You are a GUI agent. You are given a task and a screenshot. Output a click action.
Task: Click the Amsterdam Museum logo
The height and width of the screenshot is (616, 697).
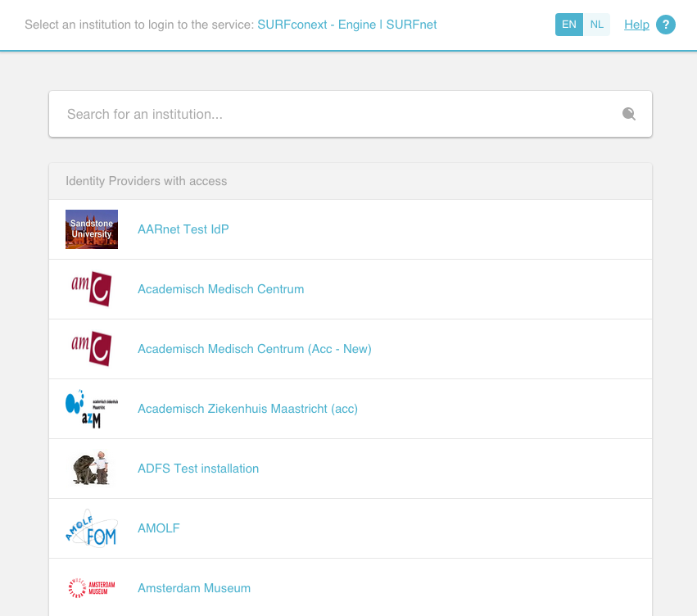pos(92,588)
